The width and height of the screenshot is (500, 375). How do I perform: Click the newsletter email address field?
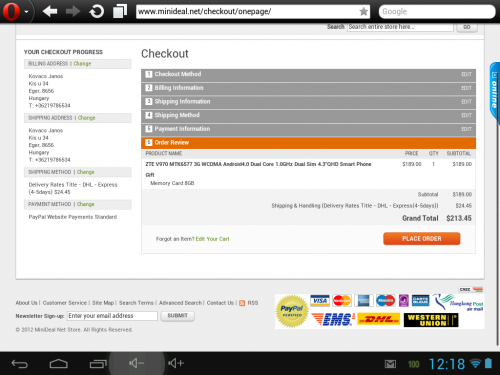tap(112, 316)
